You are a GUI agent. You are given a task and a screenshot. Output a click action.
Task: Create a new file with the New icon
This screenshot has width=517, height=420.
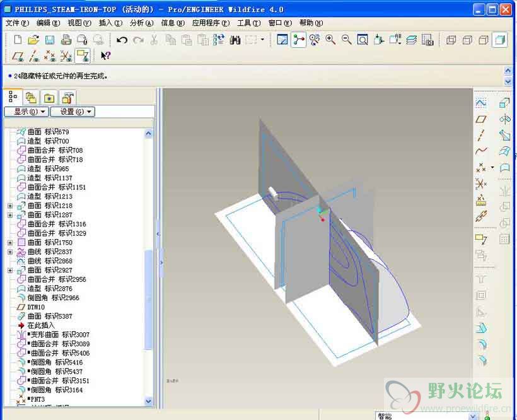click(18, 40)
